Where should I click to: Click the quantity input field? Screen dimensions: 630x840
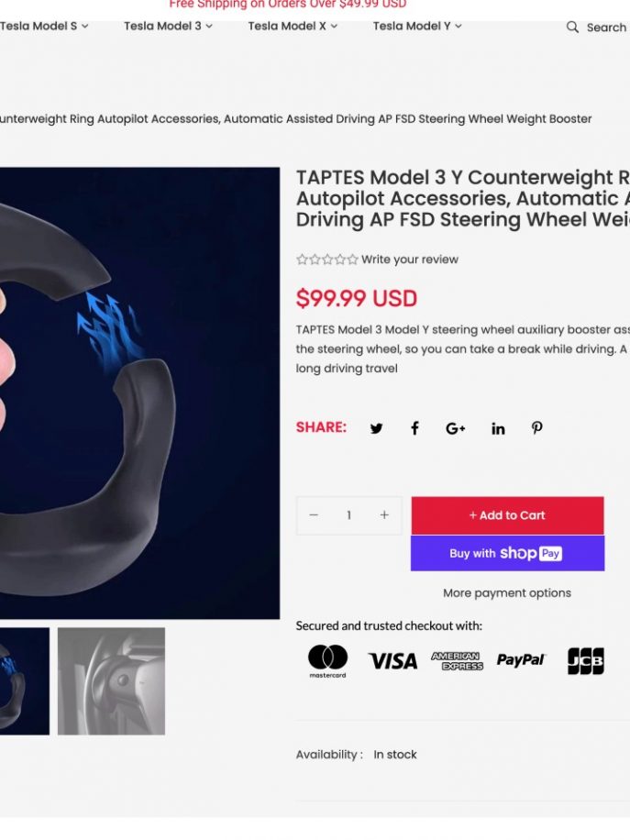coord(348,514)
